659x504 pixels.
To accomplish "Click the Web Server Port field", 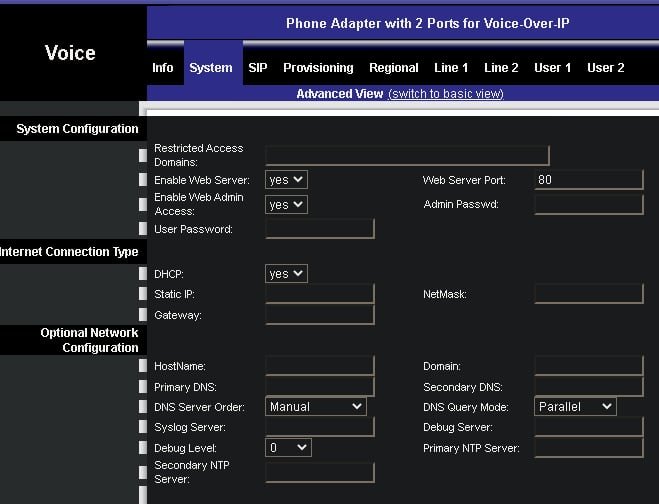I will point(589,180).
